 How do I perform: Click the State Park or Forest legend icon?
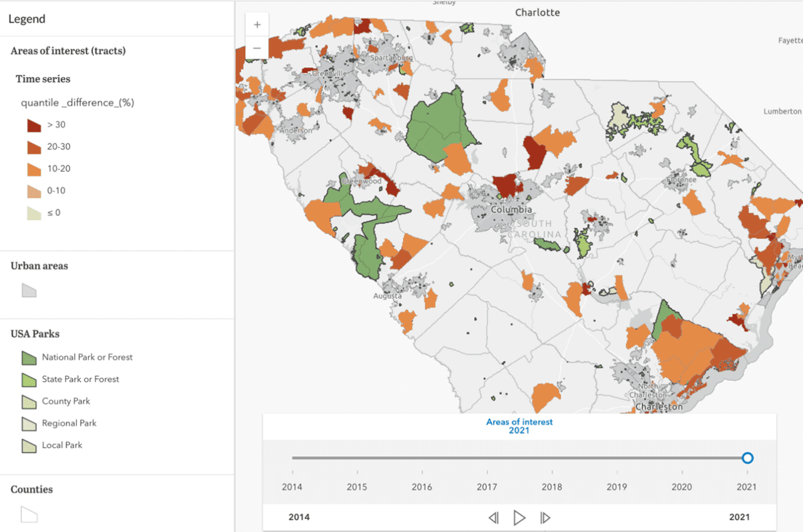[29, 380]
